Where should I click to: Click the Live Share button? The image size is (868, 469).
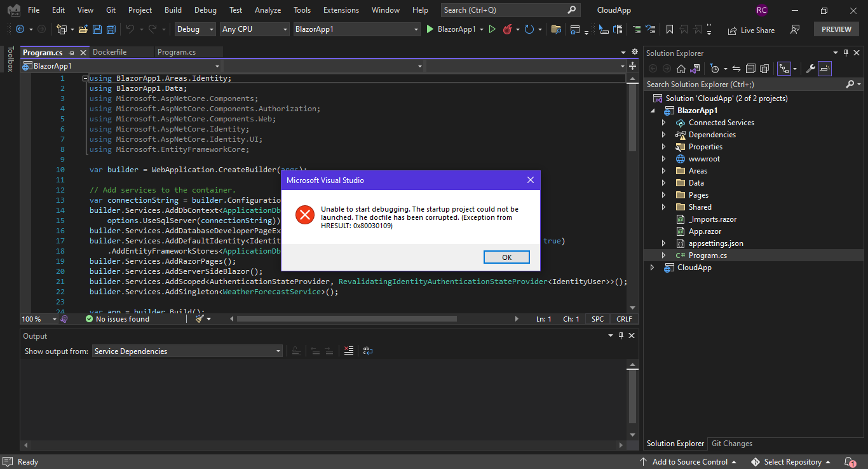click(751, 30)
